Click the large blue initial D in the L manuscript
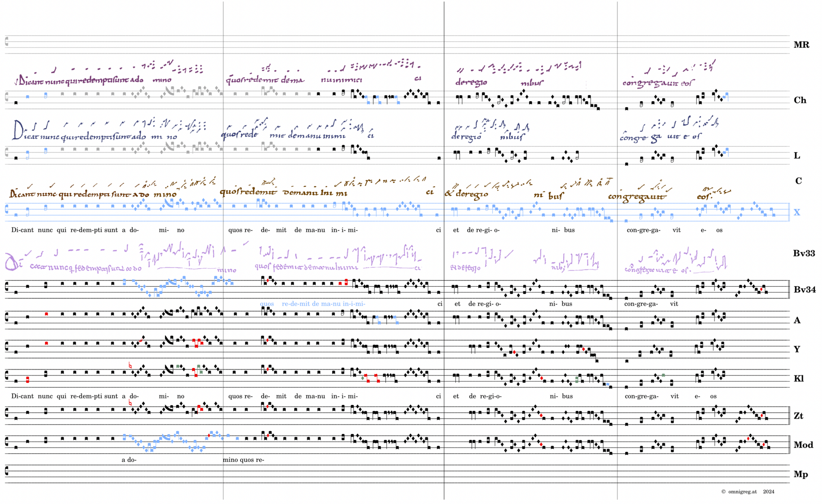Viewport: 822px width, 504px height. [17, 130]
